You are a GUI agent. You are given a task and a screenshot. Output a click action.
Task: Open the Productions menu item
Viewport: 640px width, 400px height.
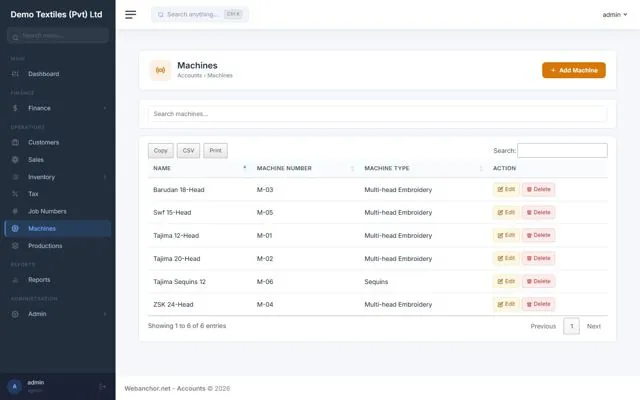click(58, 246)
